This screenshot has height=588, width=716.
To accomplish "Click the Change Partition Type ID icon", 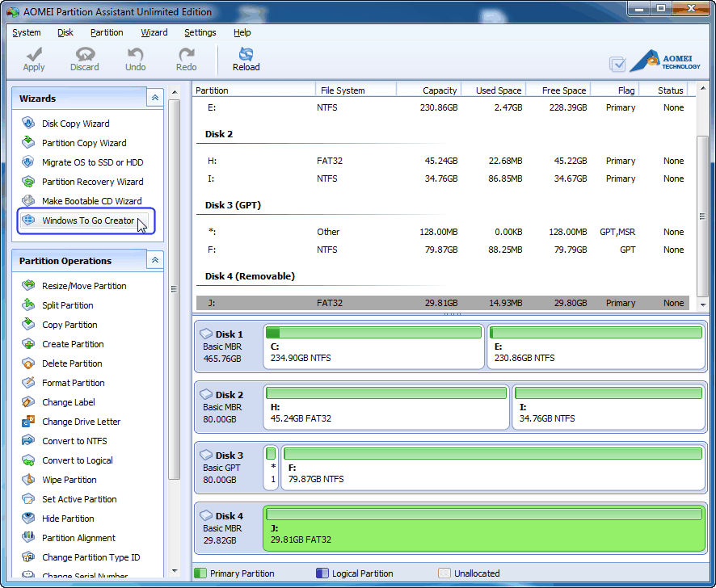I will (x=28, y=557).
